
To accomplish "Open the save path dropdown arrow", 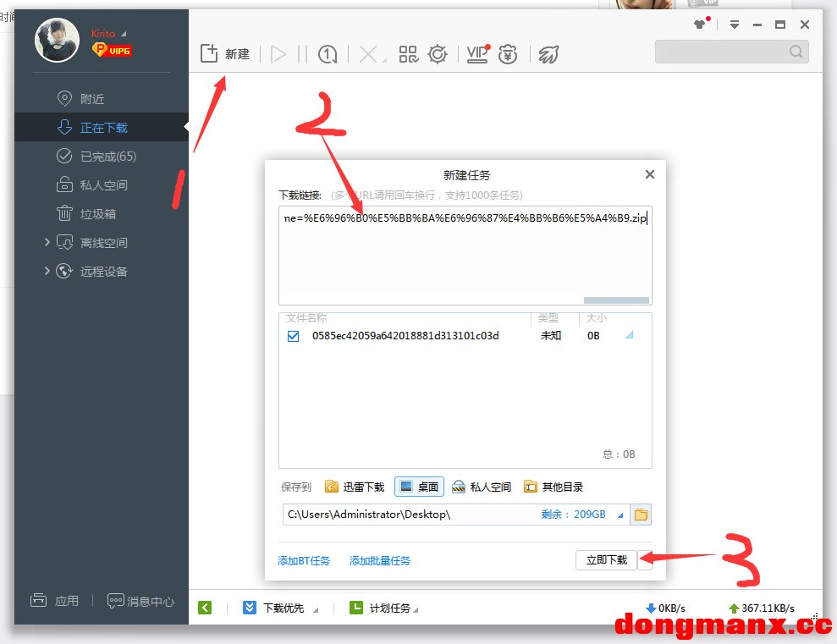I will 620,515.
